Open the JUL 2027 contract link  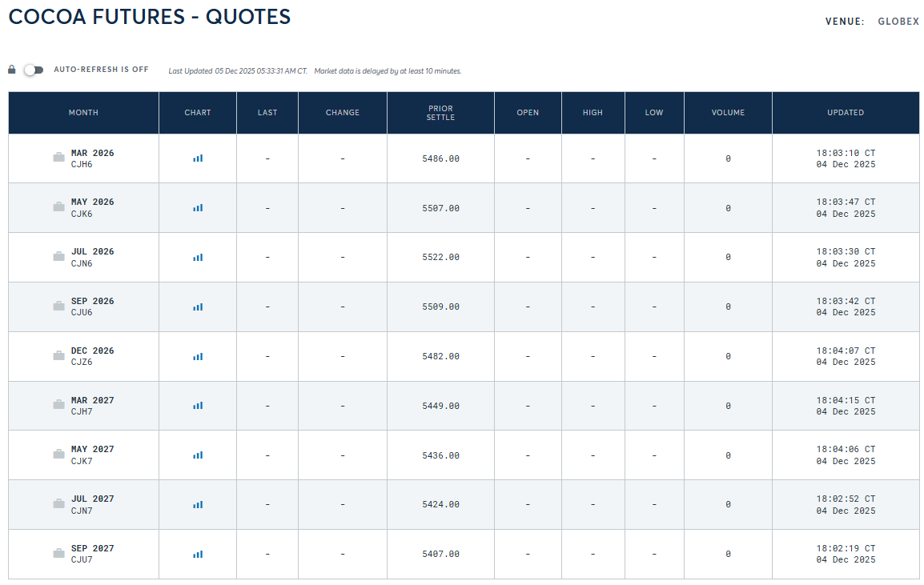click(93, 499)
